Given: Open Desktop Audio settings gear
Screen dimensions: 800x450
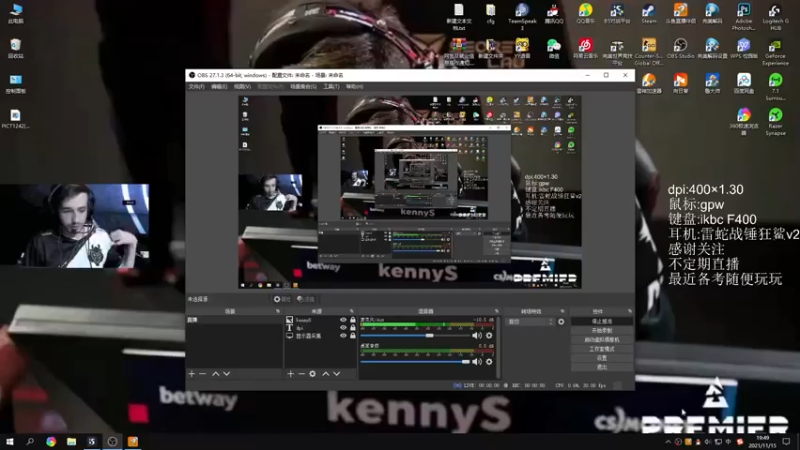Looking at the screenshot, I should pyautogui.click(x=489, y=362).
